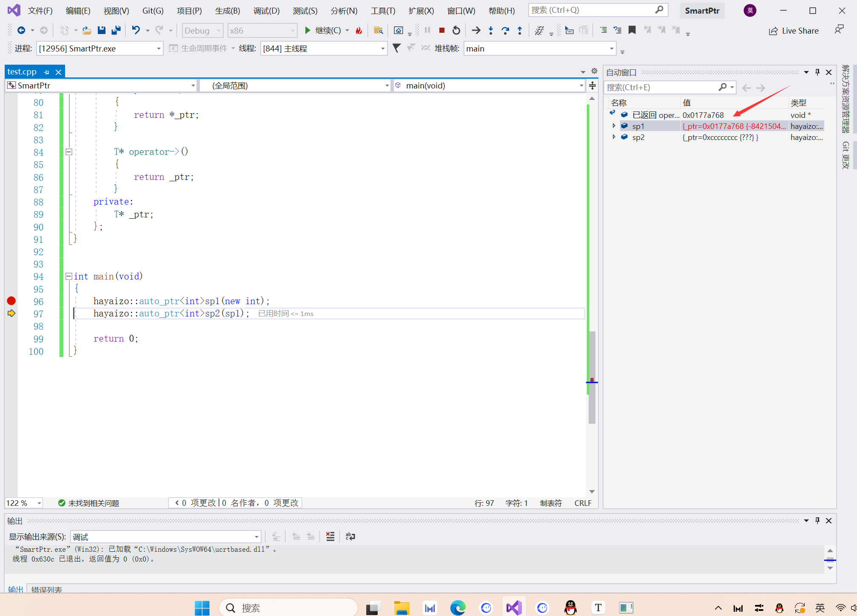Click the Step Over arrow icon
The height and width of the screenshot is (616, 857).
505,30
